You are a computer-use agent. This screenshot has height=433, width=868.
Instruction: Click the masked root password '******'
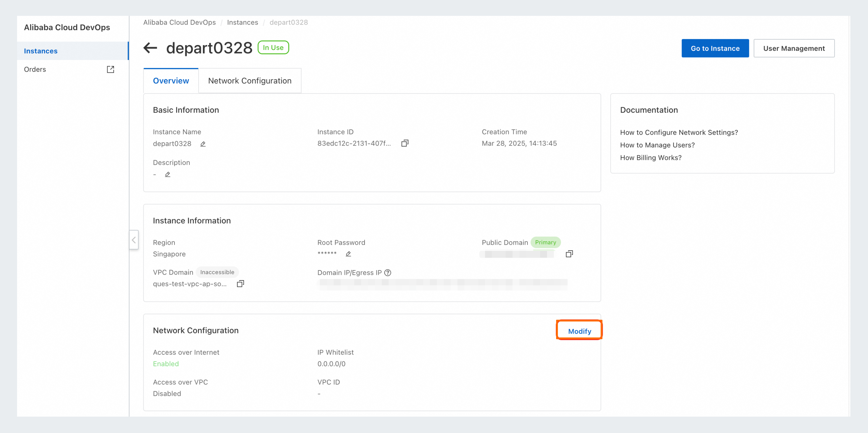[x=327, y=253]
